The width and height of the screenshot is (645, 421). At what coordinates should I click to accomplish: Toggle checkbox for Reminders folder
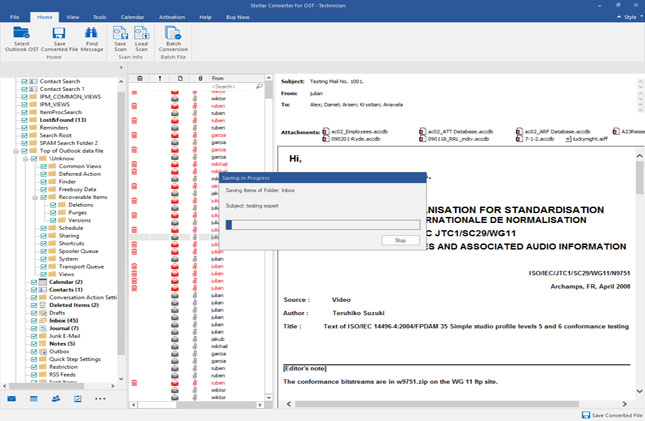(24, 128)
